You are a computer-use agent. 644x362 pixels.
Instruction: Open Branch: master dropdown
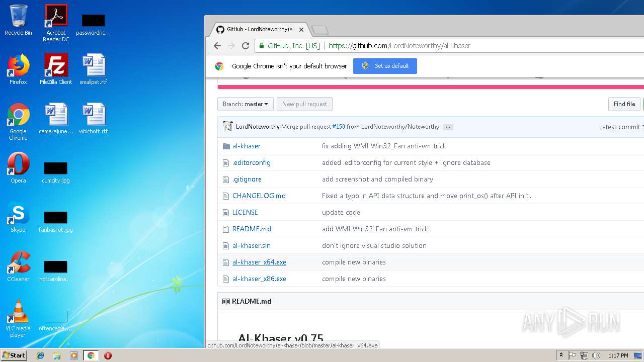click(x=246, y=104)
